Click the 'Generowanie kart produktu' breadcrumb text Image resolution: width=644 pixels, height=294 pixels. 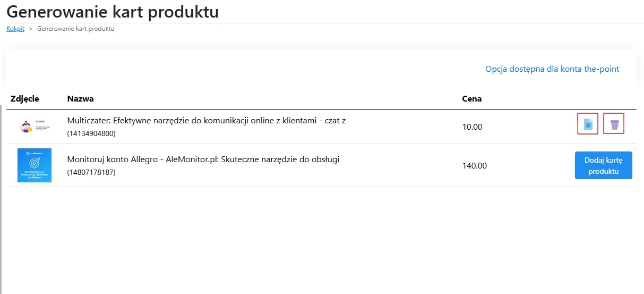pos(75,29)
